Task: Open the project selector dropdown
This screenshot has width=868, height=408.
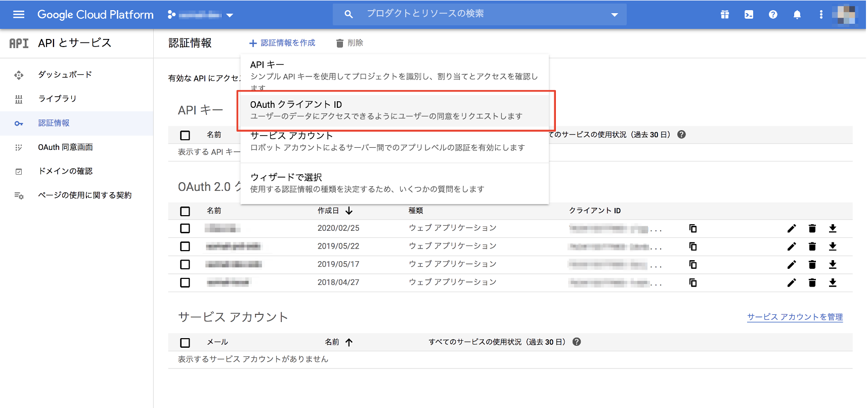Action: 201,15
